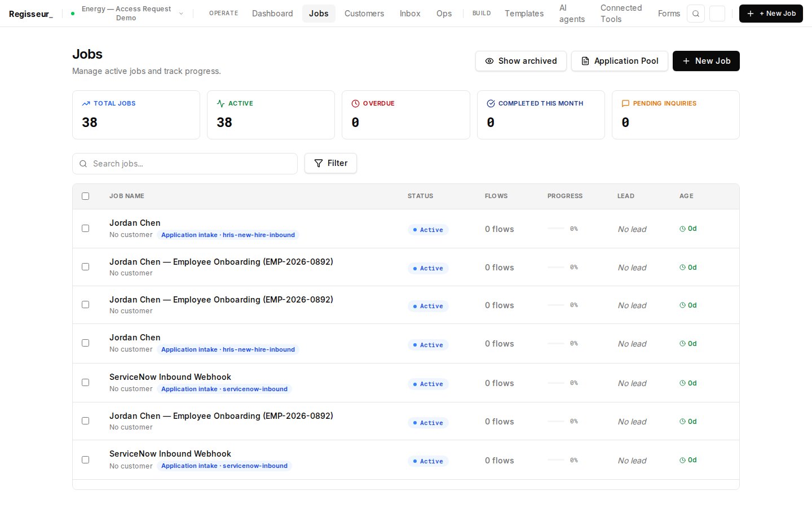
Task: Click Active badge on last ServiceNow row
Action: (x=428, y=461)
